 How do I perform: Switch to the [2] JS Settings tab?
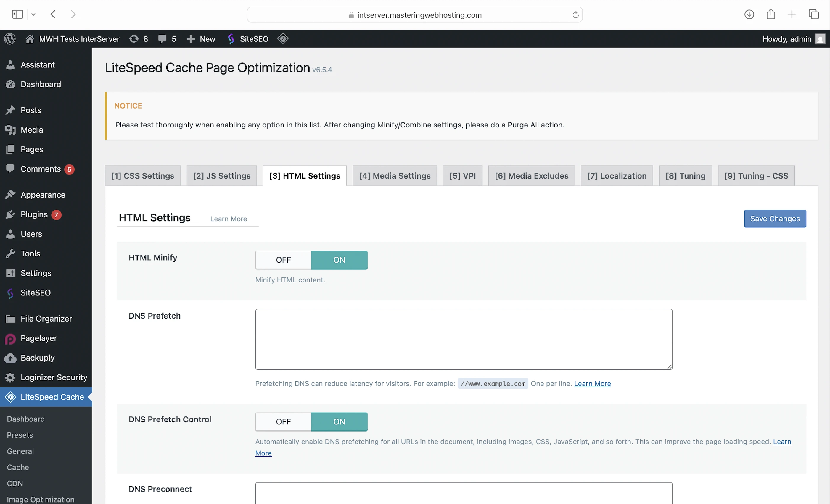[222, 176]
